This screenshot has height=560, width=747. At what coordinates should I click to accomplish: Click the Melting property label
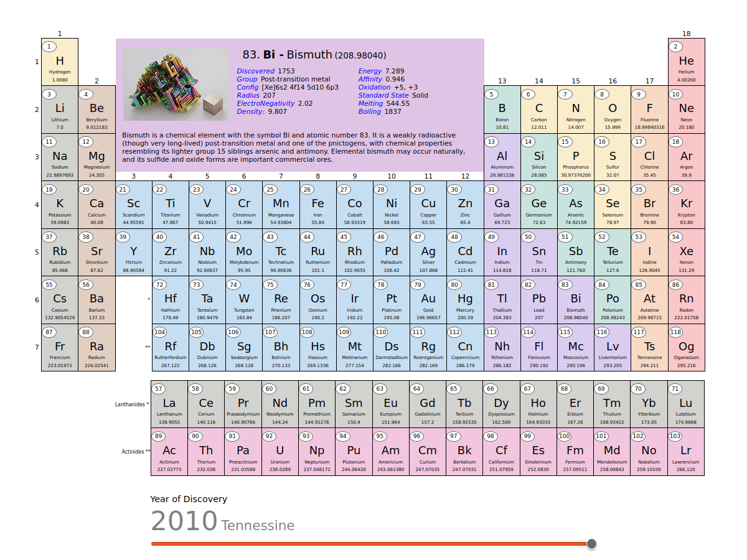(x=370, y=103)
